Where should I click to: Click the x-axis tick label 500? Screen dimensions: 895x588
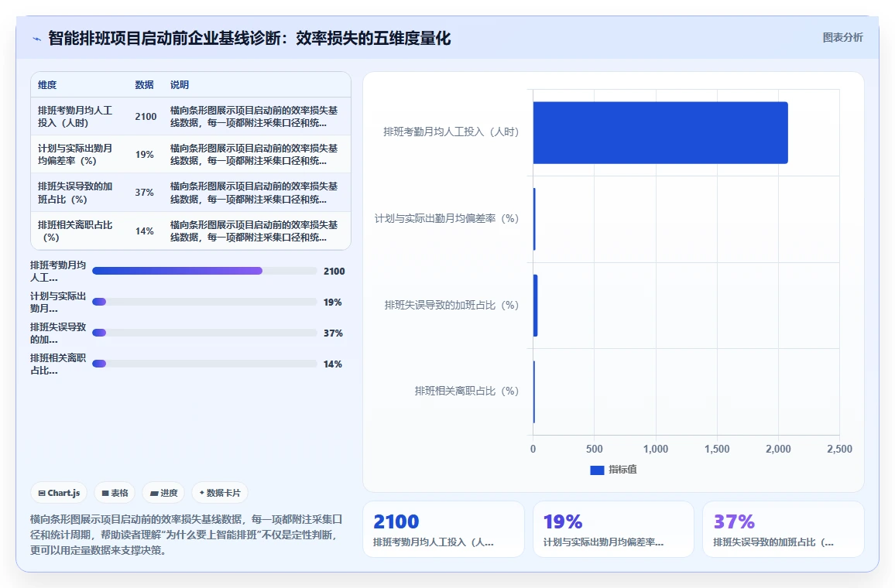[x=594, y=449]
